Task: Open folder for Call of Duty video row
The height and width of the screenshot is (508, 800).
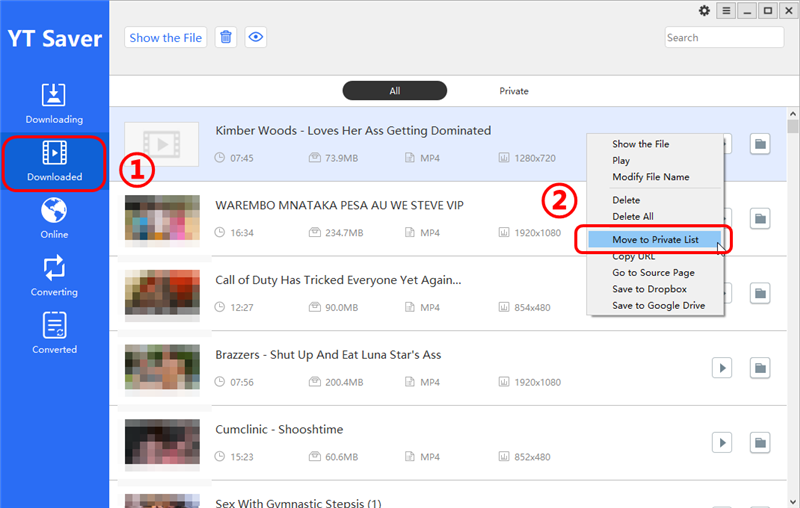Action: click(x=760, y=293)
